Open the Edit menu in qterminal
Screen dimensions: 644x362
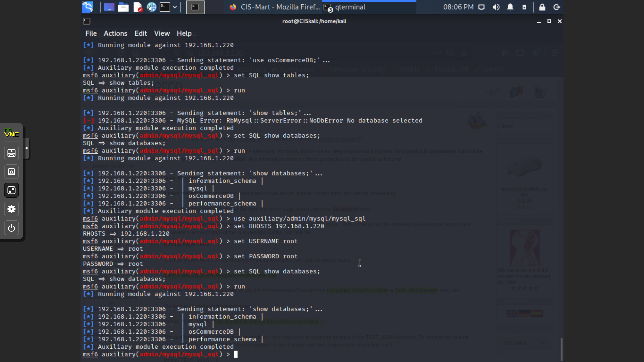coord(141,34)
